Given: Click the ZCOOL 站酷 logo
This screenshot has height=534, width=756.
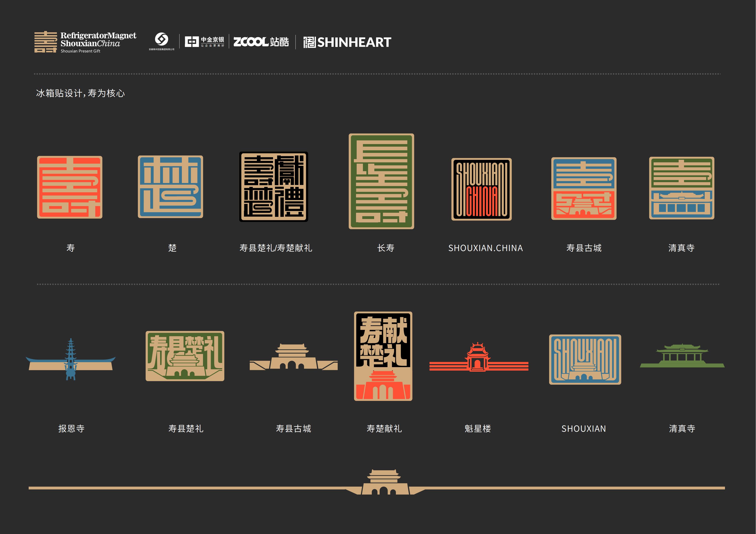Looking at the screenshot, I should [x=261, y=42].
